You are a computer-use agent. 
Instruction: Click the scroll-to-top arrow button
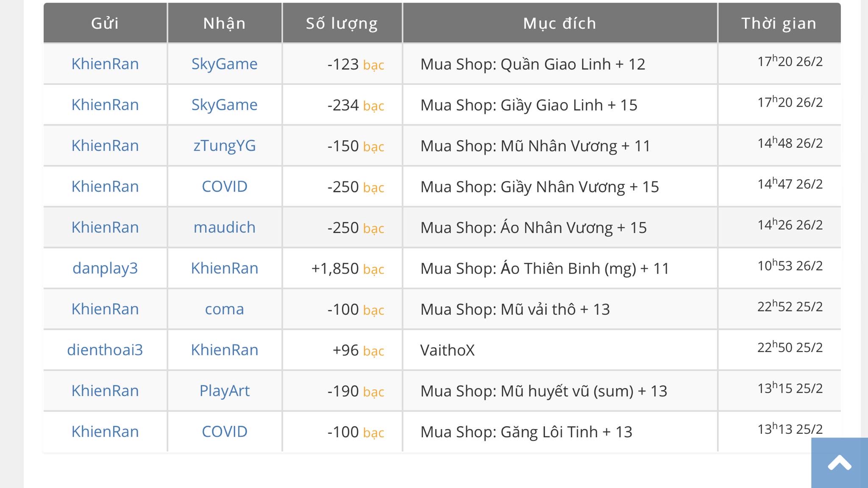839,463
